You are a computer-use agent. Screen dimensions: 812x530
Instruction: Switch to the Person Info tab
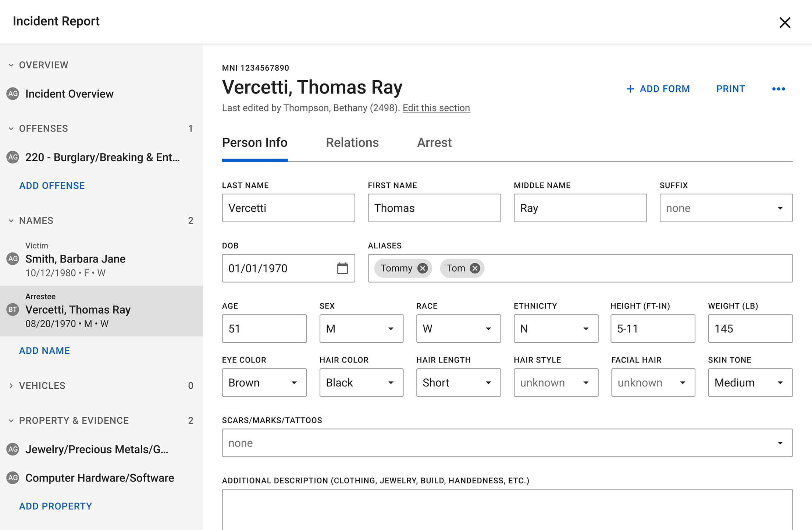(254, 143)
